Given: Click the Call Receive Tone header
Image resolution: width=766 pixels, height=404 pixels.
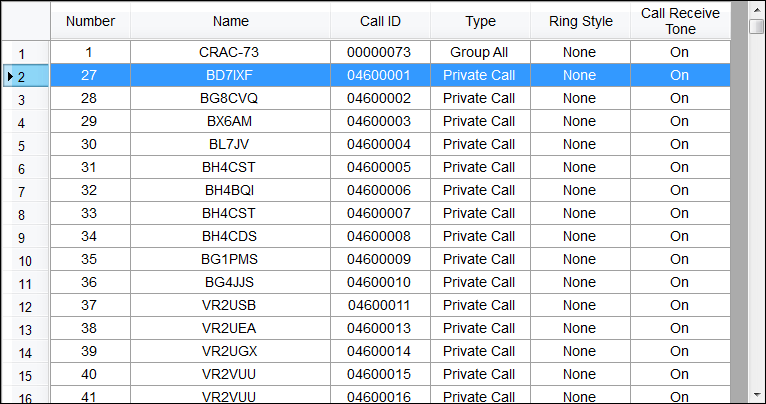Looking at the screenshot, I should click(680, 21).
